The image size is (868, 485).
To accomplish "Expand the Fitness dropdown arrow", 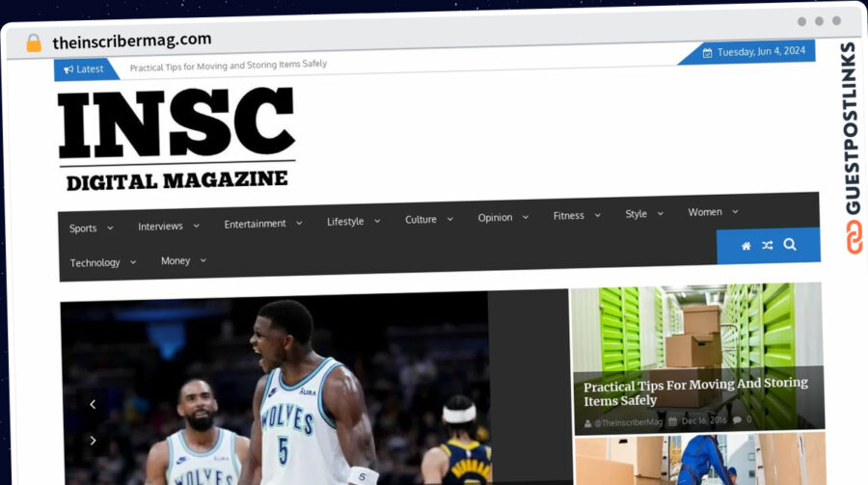I will [x=597, y=215].
